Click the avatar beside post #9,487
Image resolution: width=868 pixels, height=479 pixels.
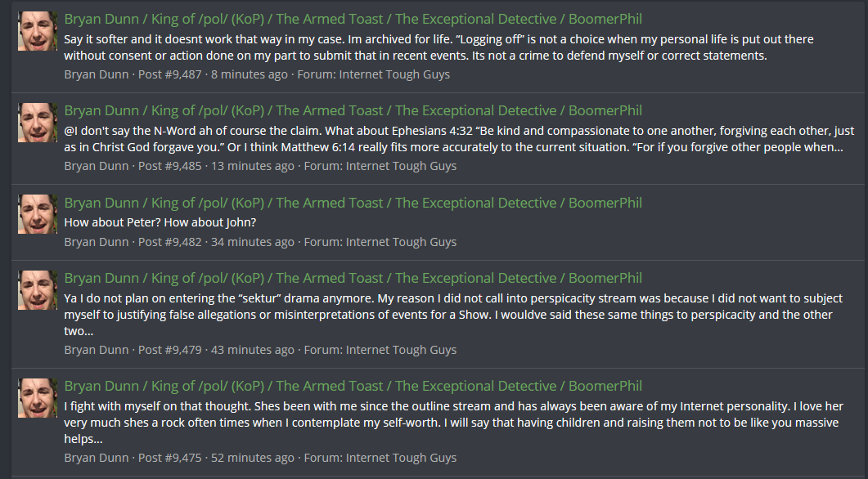coord(37,31)
